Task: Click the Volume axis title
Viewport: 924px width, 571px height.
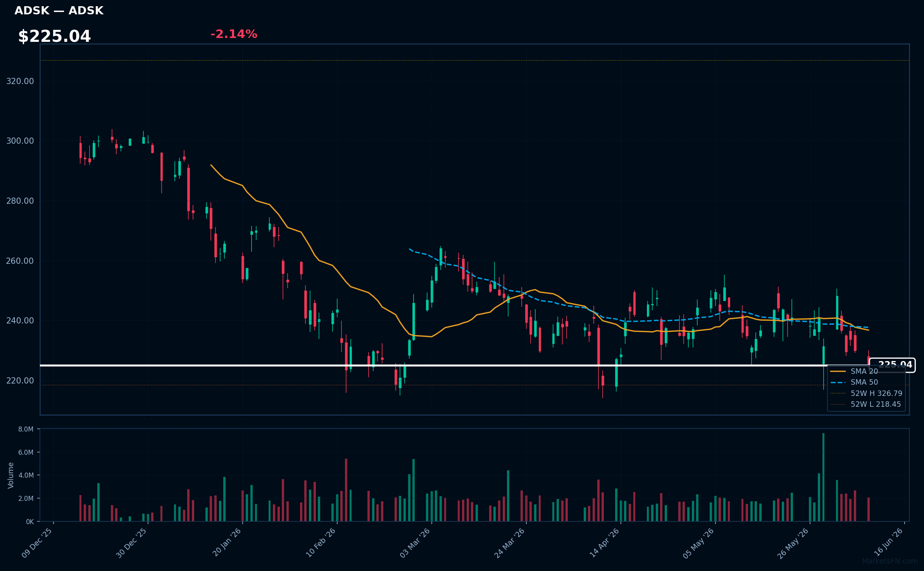Action: (x=10, y=475)
